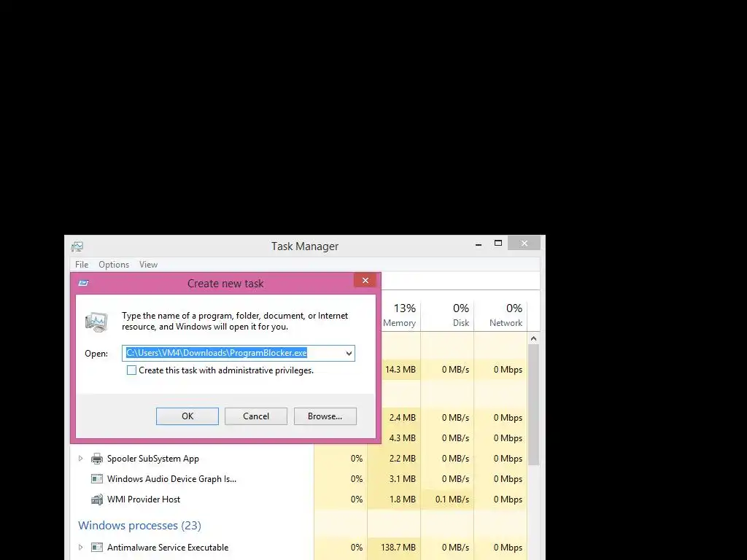Click the 4.3 MB memory value
This screenshot has width=747, height=560.
point(403,438)
